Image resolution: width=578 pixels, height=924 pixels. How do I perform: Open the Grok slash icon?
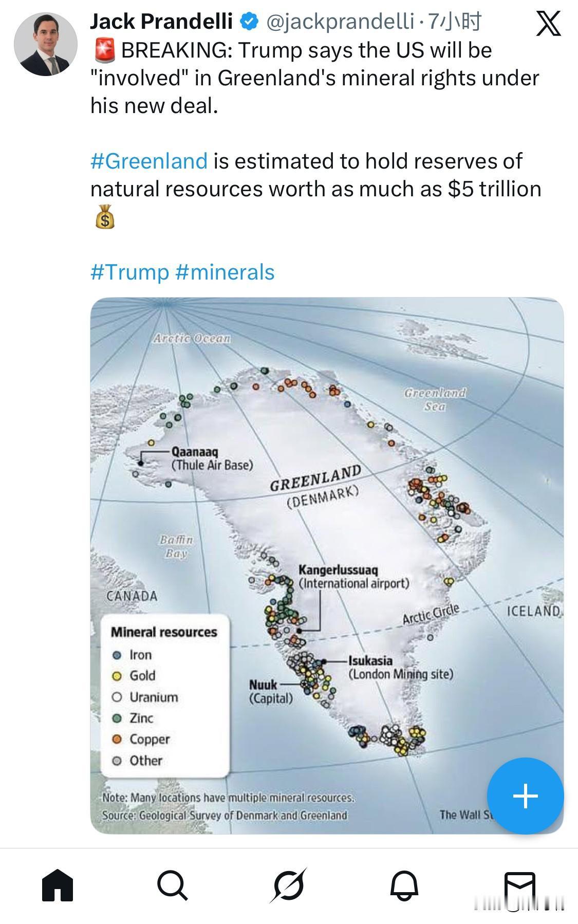289,885
